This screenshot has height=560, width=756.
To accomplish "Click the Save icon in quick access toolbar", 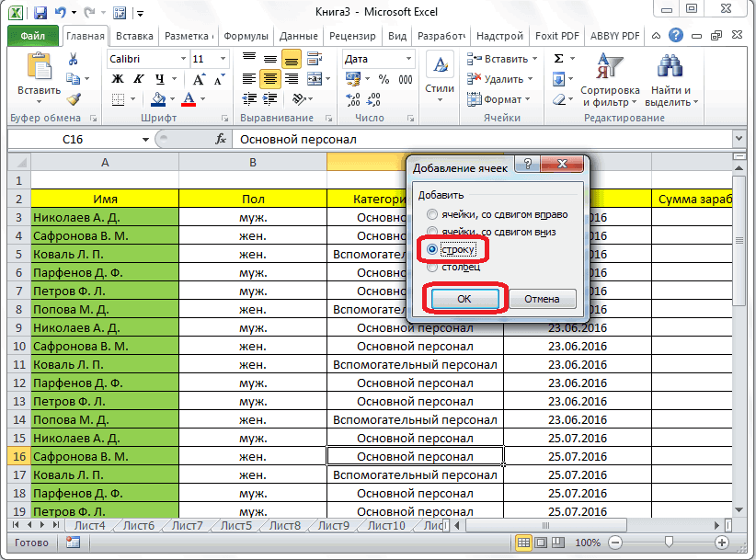I will 40,14.
